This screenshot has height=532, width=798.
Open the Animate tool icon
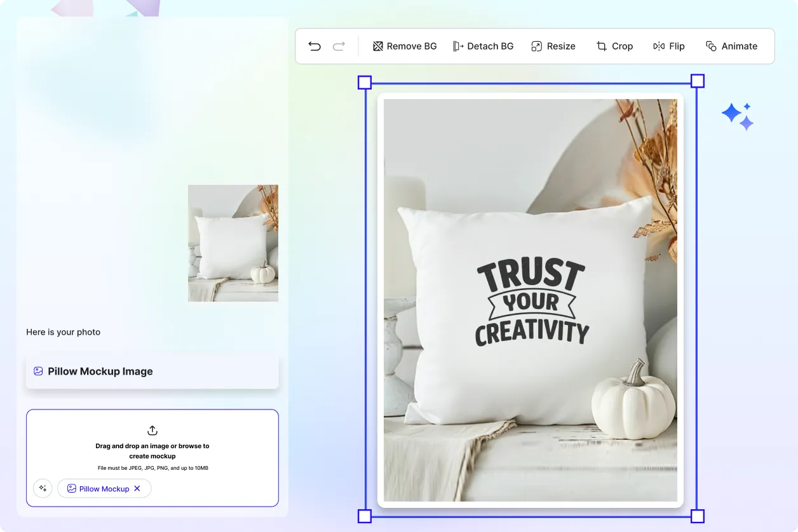[x=710, y=46]
